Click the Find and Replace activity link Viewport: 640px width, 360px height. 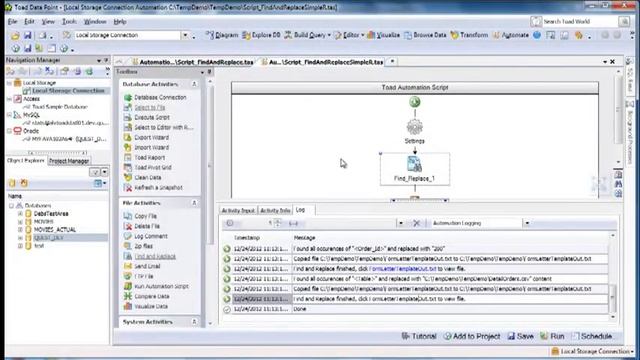click(x=155, y=256)
